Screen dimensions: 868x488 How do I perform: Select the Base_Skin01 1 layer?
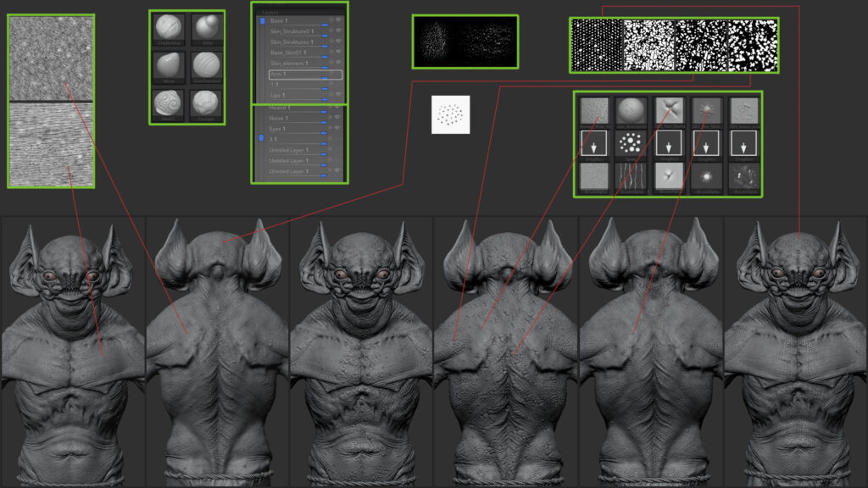coord(305,53)
